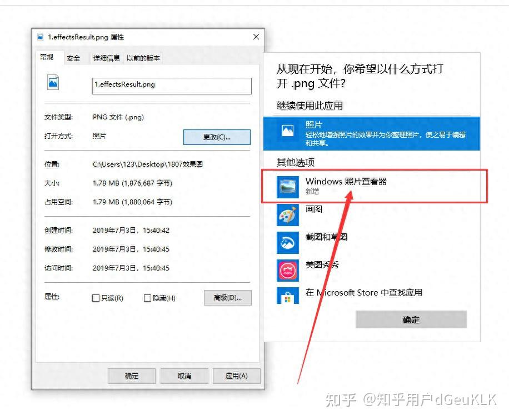Open 高级(D)... attributes button
This screenshot has width=509, height=420.
point(228,298)
